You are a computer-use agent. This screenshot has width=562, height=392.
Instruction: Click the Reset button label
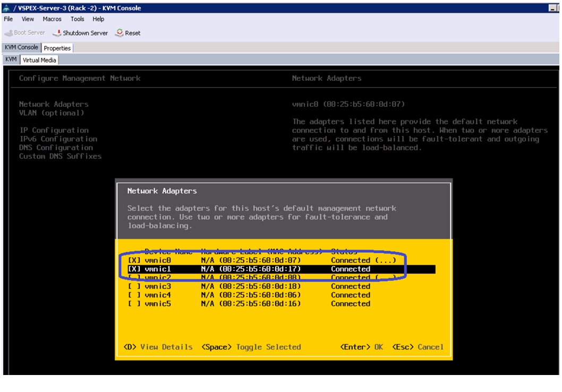pyautogui.click(x=133, y=33)
